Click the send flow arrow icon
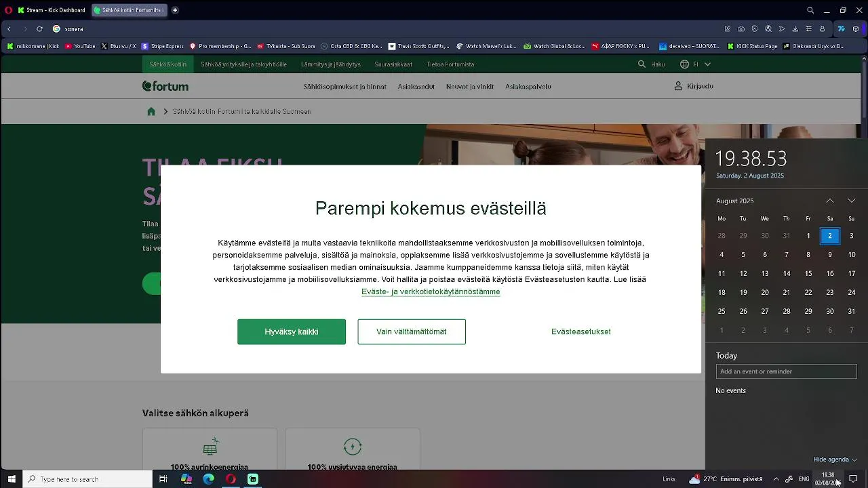 click(x=782, y=29)
